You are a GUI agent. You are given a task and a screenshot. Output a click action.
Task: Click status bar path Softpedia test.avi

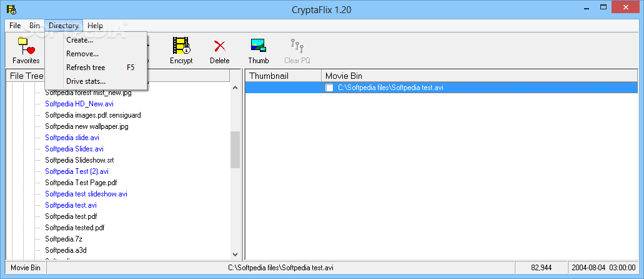click(x=280, y=268)
